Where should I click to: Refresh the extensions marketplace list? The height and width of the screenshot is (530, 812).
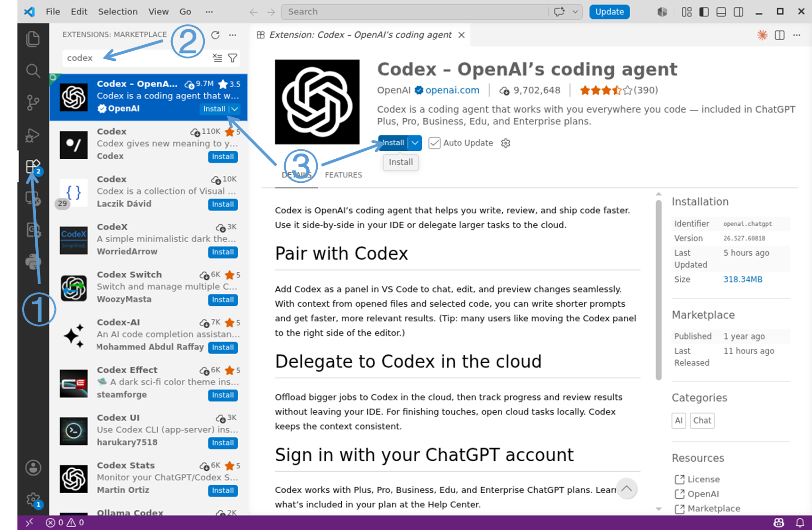215,35
